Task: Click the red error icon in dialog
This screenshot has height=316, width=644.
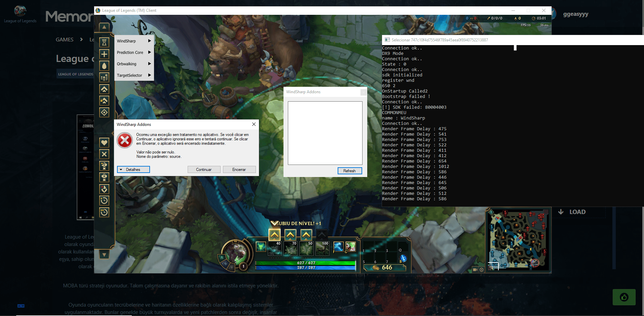Action: pyautogui.click(x=125, y=140)
